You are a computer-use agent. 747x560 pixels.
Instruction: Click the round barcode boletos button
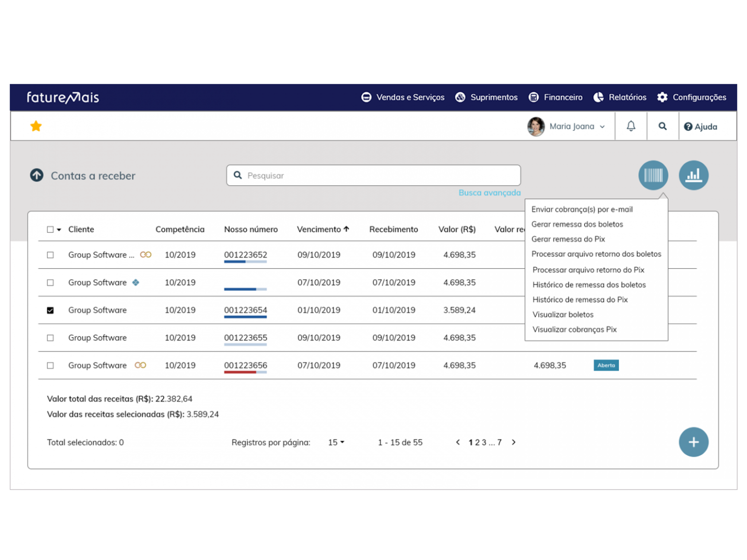[x=653, y=175]
